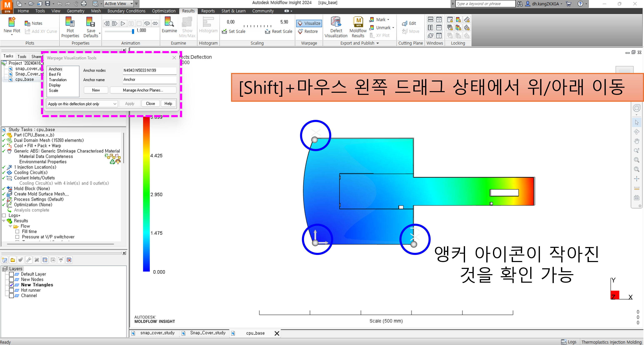
Task: Uncheck the New Triangles layer checkbox
Action: [11, 285]
